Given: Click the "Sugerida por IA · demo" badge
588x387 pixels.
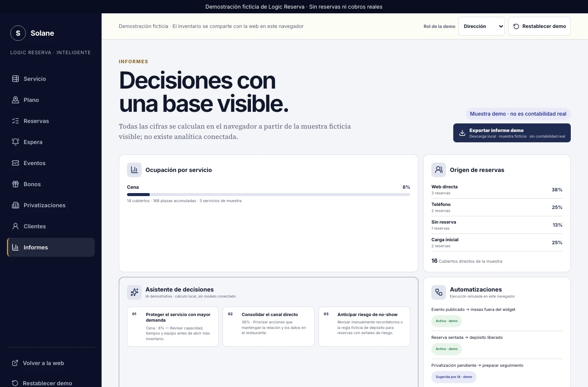Looking at the screenshot, I should [x=454, y=377].
